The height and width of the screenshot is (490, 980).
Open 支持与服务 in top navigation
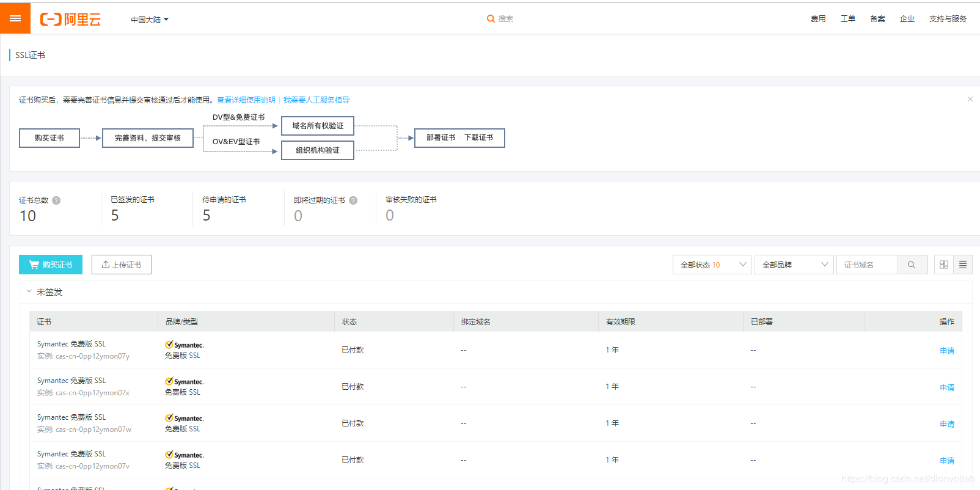pos(948,19)
